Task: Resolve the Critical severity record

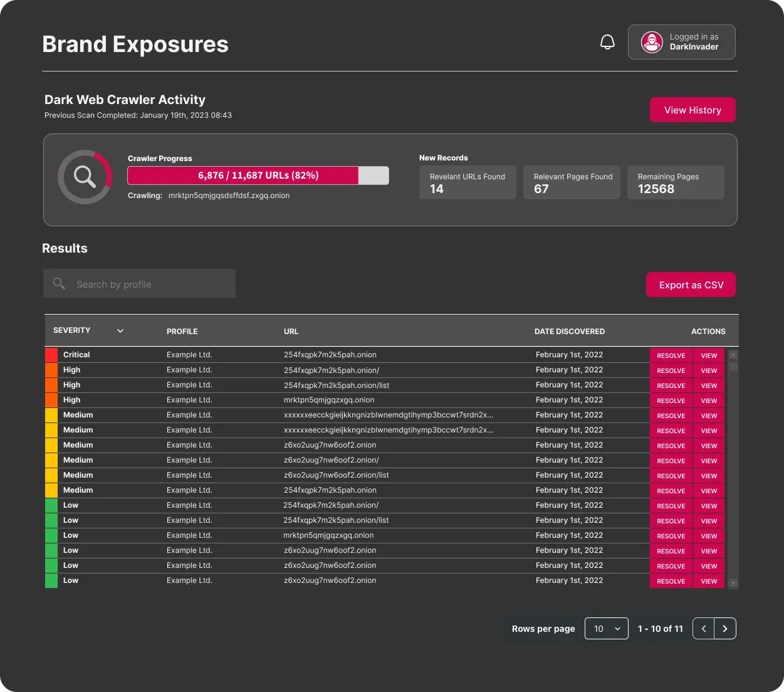Action: (x=671, y=355)
